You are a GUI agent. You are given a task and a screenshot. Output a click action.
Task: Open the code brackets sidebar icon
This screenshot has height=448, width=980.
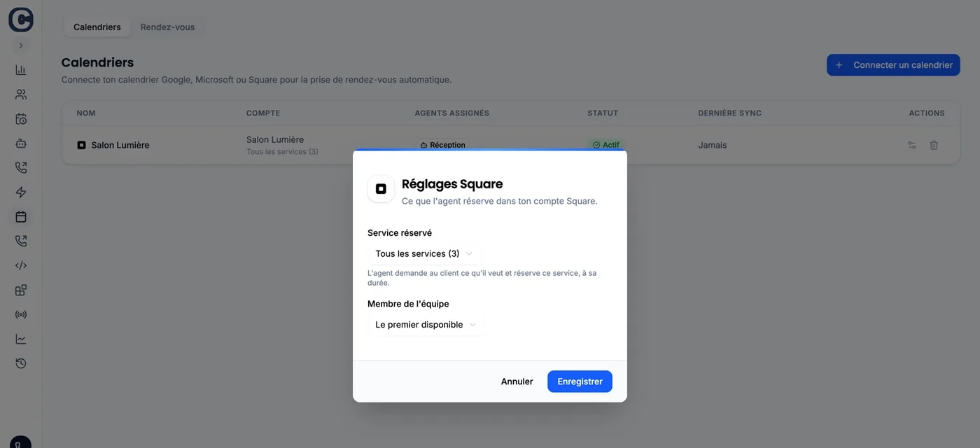tap(21, 266)
